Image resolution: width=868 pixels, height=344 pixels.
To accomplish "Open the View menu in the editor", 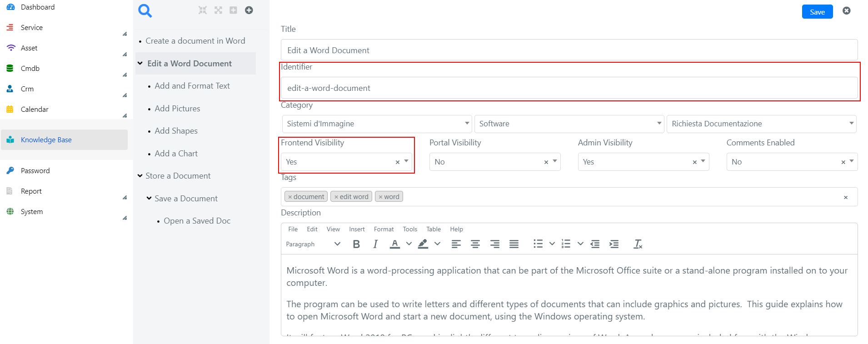I will click(333, 229).
